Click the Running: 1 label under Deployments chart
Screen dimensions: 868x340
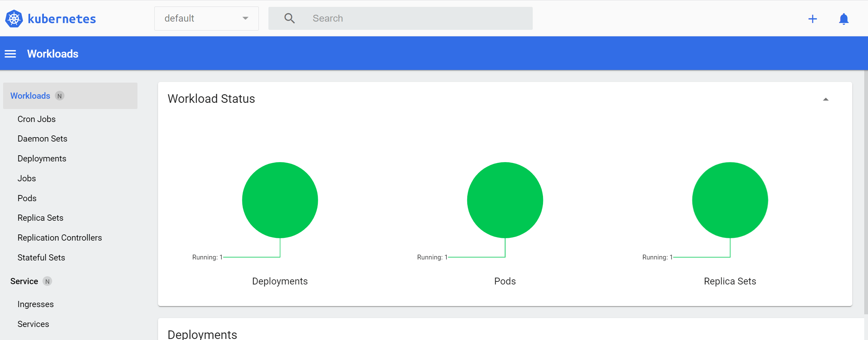(x=207, y=257)
